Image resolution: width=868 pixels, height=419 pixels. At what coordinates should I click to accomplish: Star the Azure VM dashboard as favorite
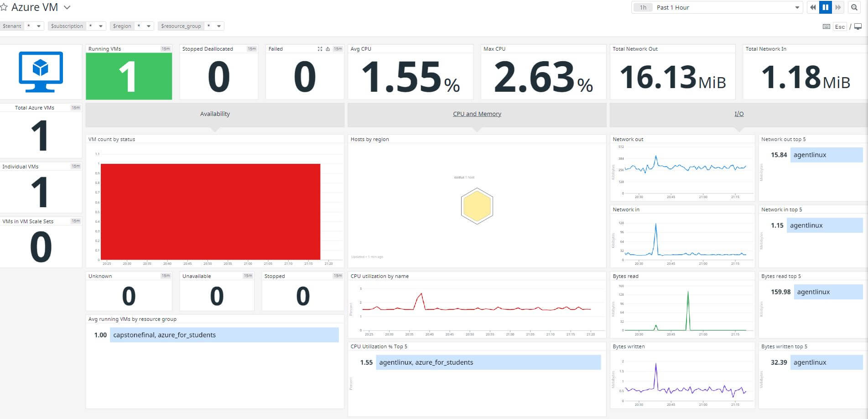[x=4, y=7]
